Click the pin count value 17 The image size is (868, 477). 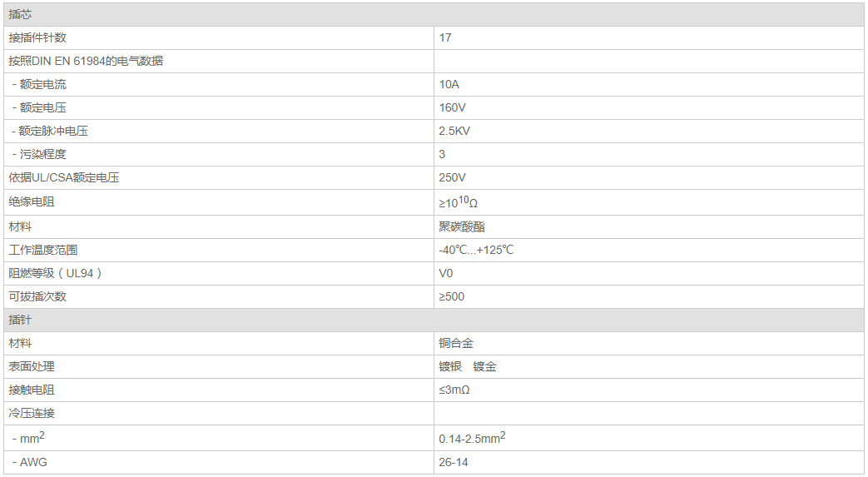coord(445,37)
